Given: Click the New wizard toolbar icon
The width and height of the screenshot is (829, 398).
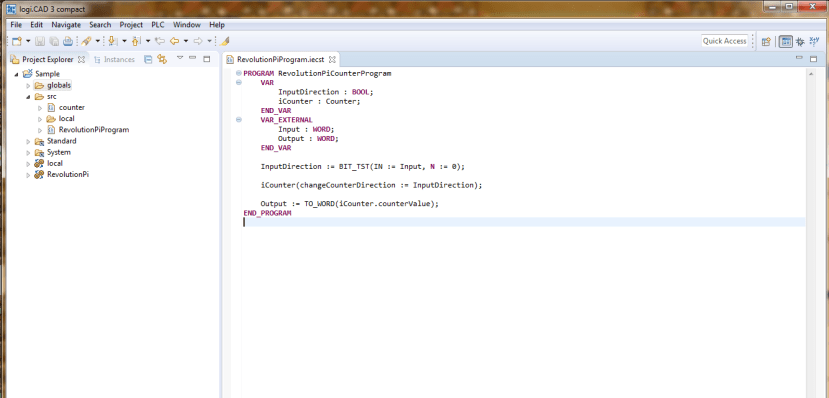Looking at the screenshot, I should coord(17,41).
